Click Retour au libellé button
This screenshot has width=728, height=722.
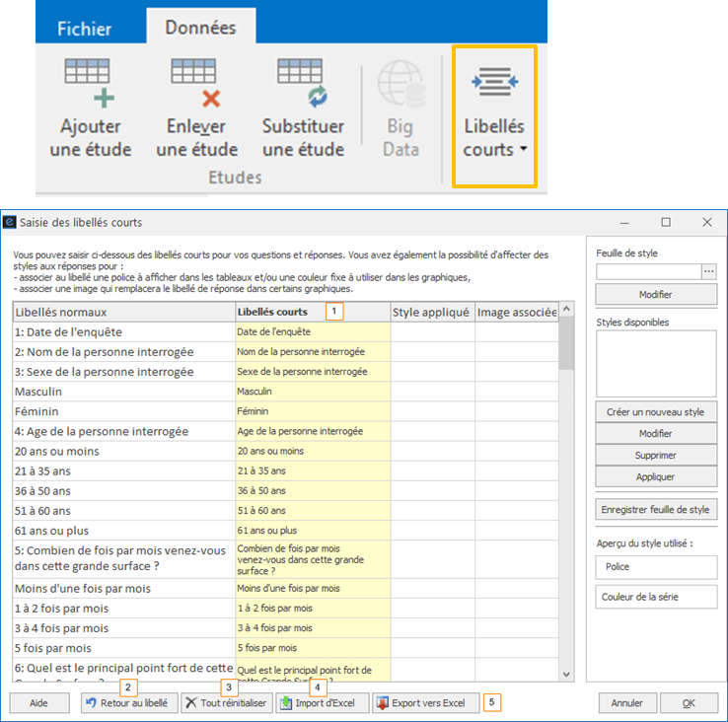128,703
